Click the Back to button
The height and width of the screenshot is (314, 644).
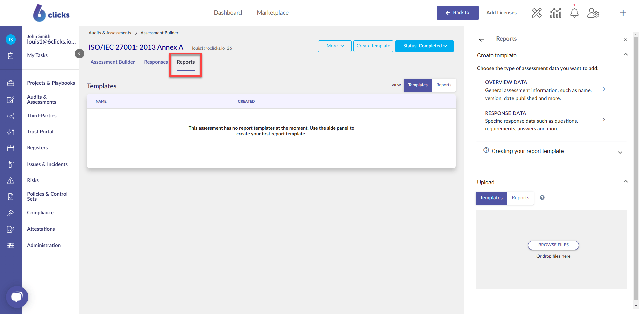click(458, 13)
